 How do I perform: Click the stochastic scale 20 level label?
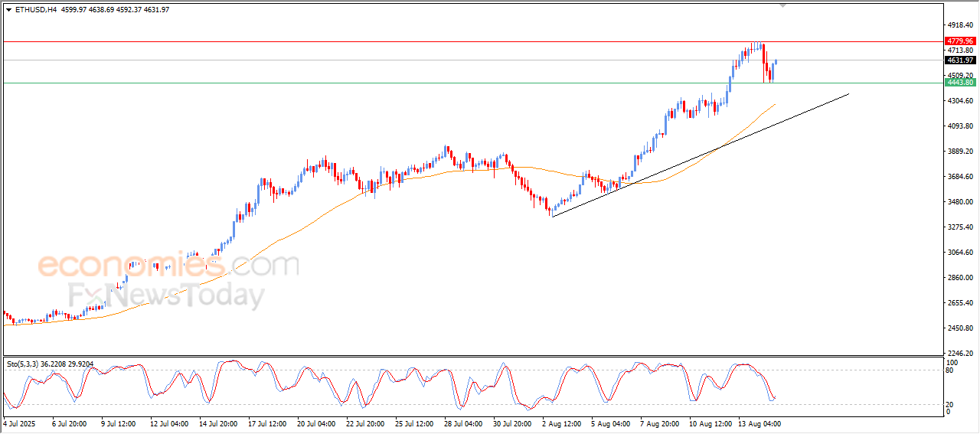[950, 404]
